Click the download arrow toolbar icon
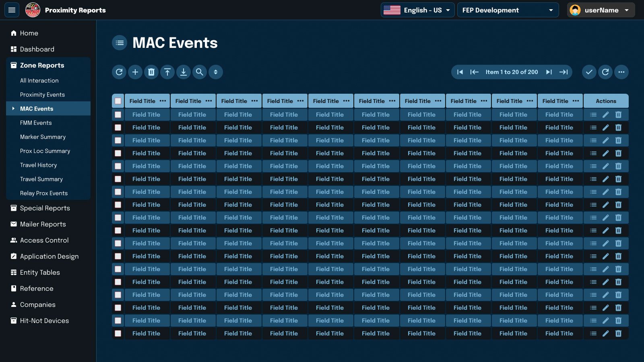This screenshot has width=644, height=362. pos(184,72)
